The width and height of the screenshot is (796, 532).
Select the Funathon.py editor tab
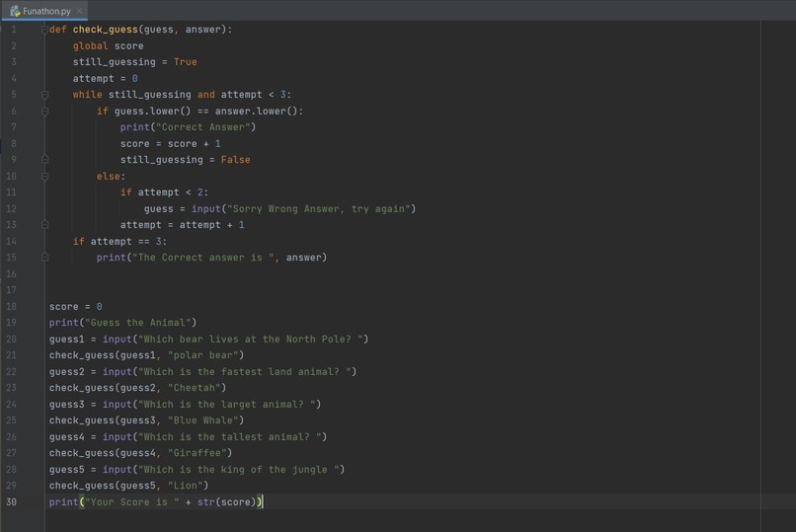click(44, 11)
